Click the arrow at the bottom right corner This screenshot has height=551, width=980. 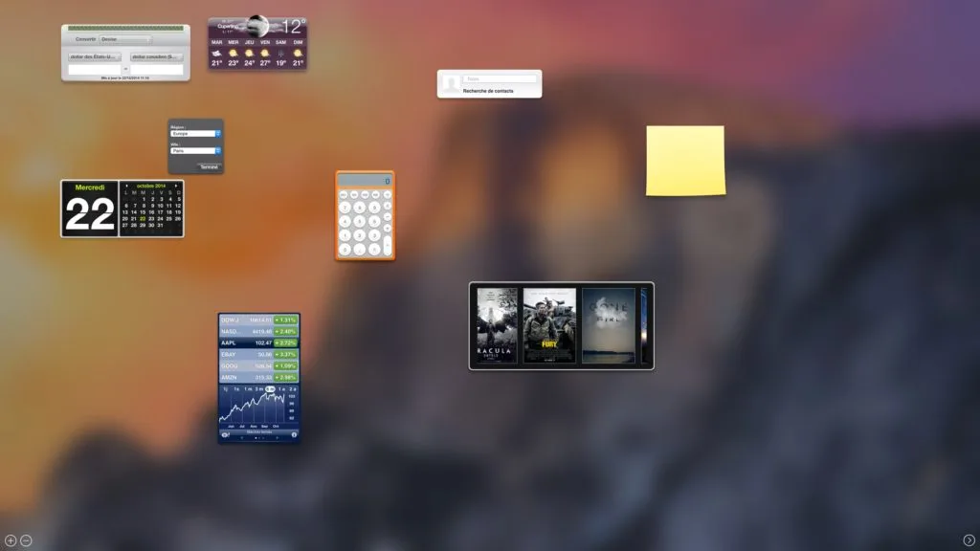(x=970, y=540)
